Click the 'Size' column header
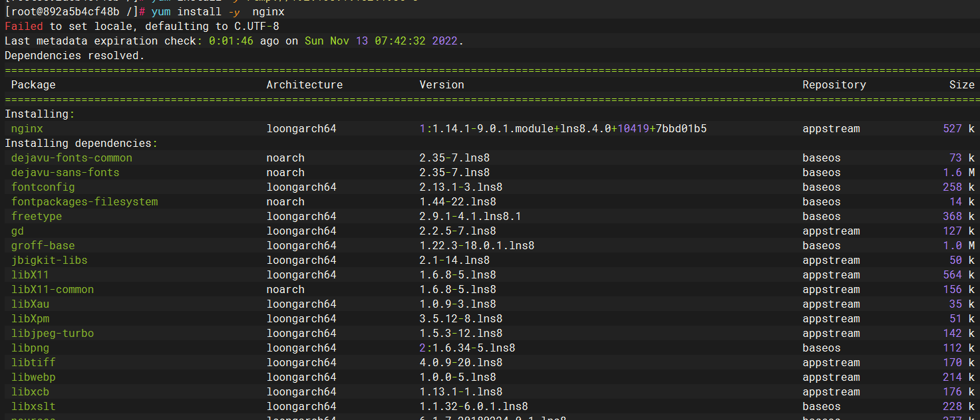The width and height of the screenshot is (980, 420). click(x=962, y=84)
